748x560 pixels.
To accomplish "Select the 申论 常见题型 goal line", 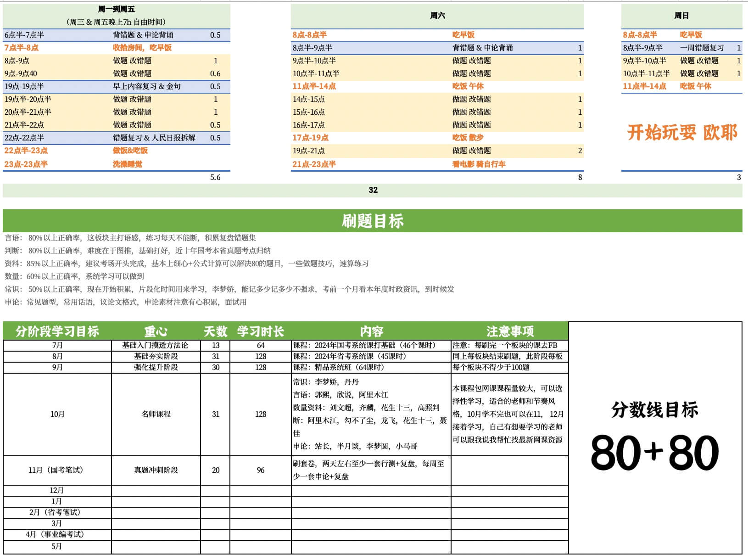I will 126,302.
